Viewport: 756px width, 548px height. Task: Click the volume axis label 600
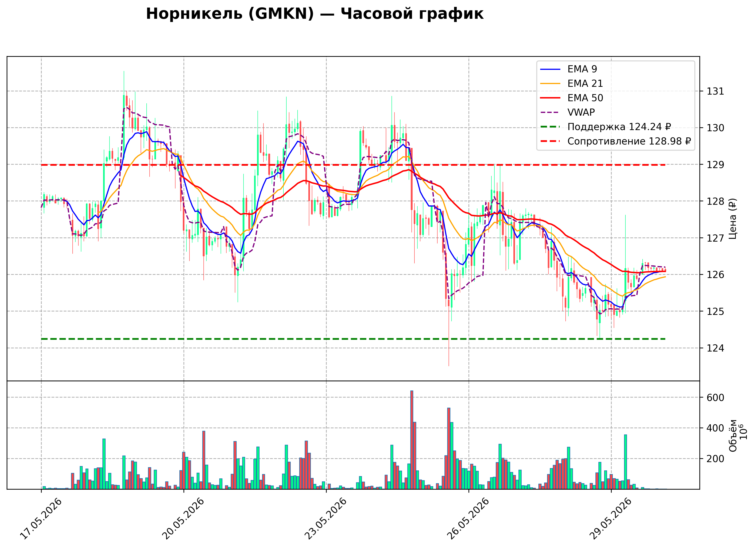[x=715, y=397]
